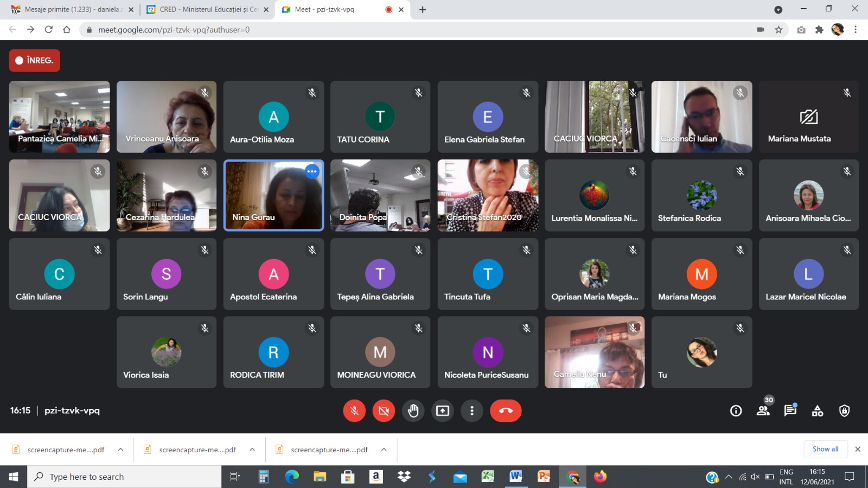Switch to CRED Ministerul Educației tab

coord(203,9)
